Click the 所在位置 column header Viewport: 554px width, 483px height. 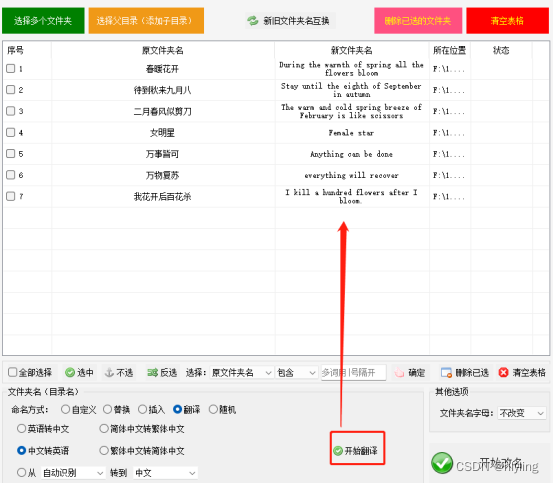pyautogui.click(x=449, y=50)
